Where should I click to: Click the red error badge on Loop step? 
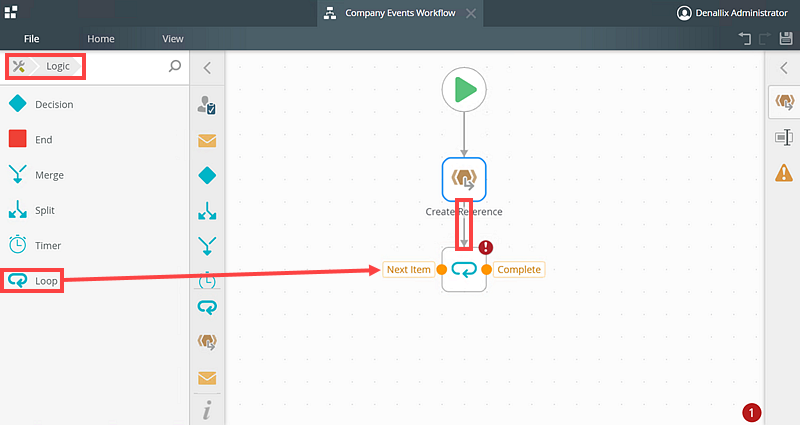coord(486,247)
